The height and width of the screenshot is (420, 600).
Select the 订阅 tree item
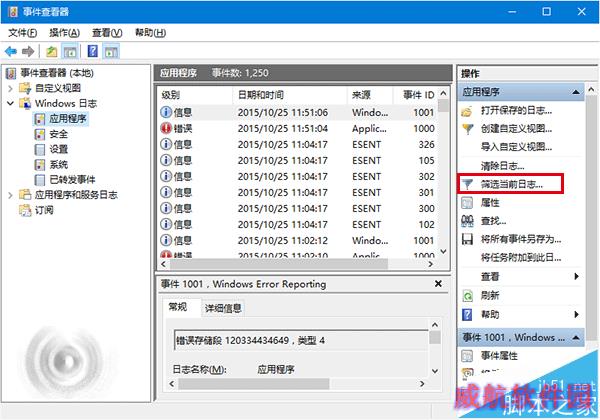(x=37, y=210)
